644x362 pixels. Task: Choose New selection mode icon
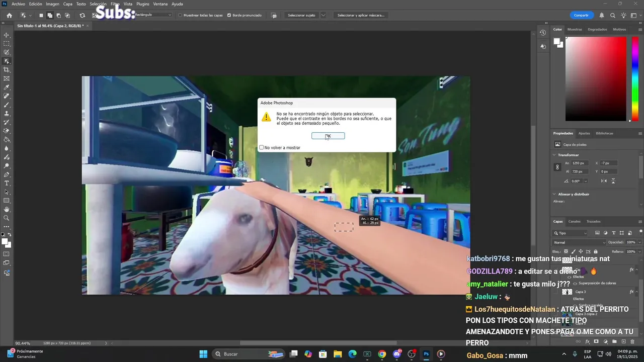[41, 15]
